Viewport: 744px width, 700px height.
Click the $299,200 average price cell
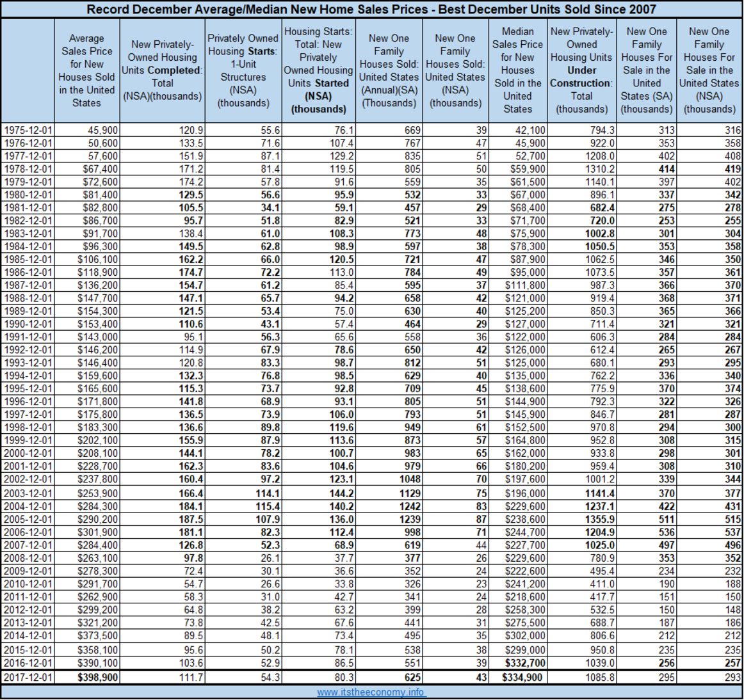pos(87,610)
